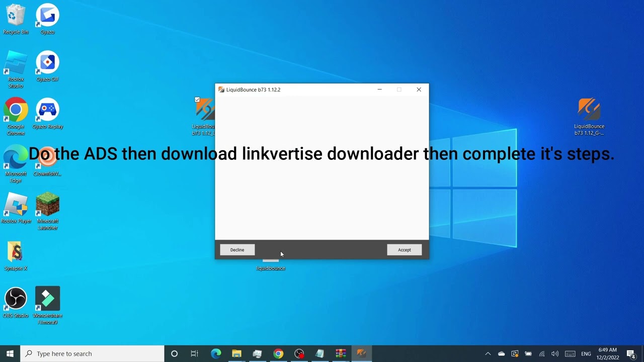Screen dimensions: 644x362
Task: Open the notification center icon
Action: point(631,353)
